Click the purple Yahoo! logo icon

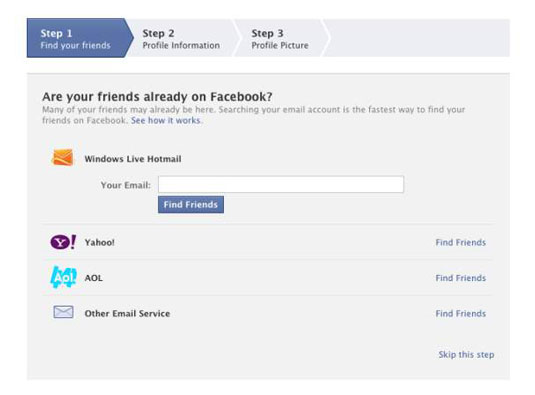63,242
